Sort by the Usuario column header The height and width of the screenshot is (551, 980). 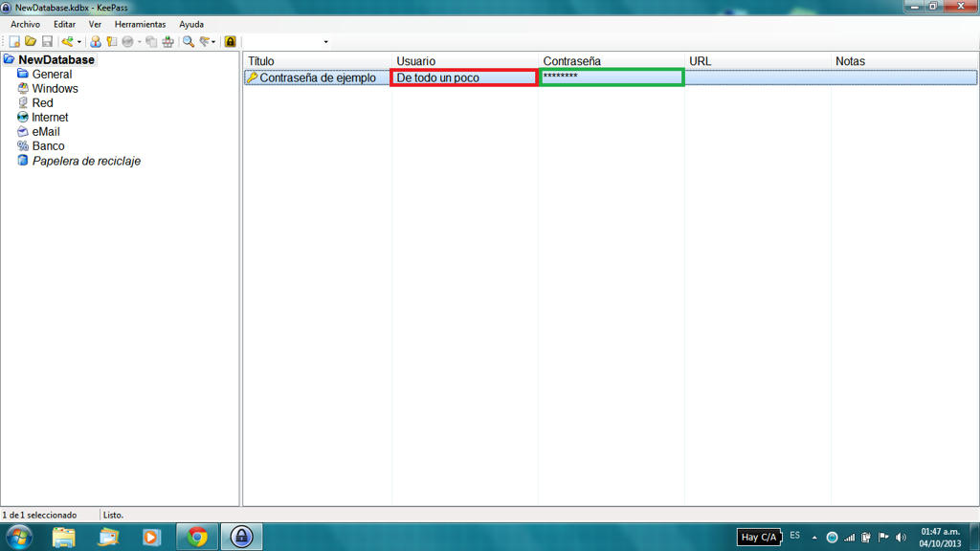pyautogui.click(x=464, y=61)
